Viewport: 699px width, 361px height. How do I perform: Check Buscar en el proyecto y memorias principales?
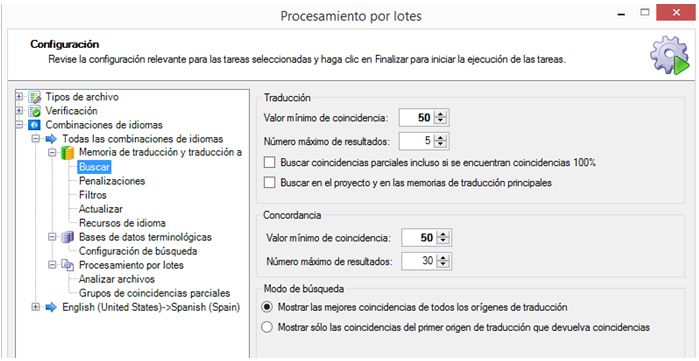pos(269,183)
